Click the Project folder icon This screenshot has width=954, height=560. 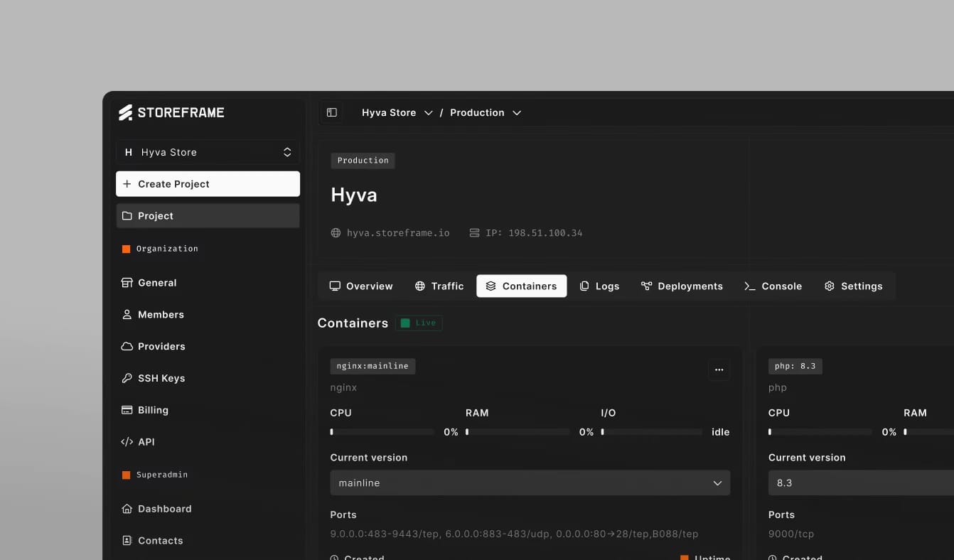coord(127,216)
